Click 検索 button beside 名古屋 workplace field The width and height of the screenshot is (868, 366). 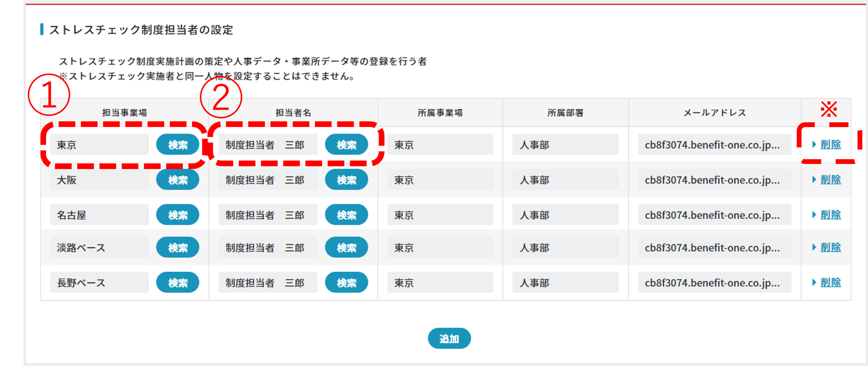tap(178, 215)
